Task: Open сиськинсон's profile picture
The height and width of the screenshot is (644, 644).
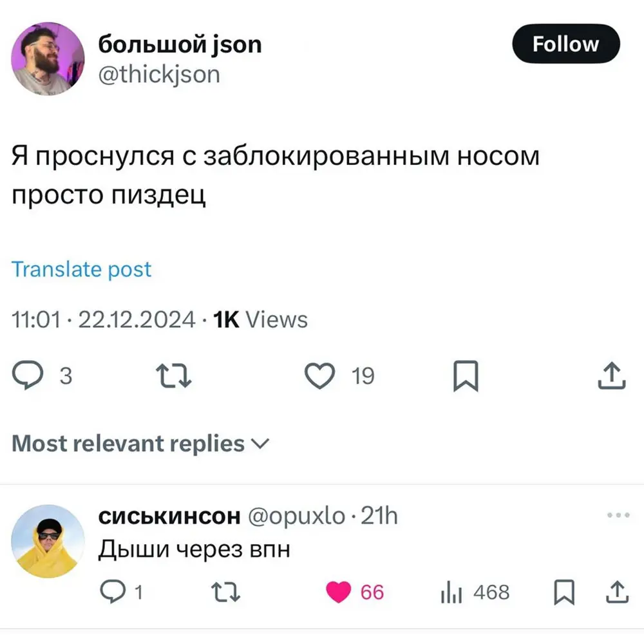Action: [49, 541]
